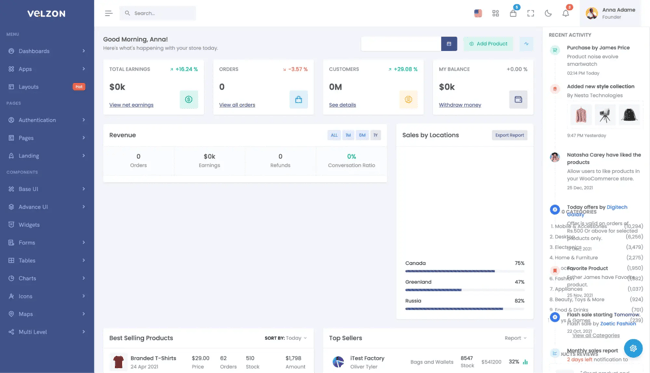The image size is (650, 373).
Task: Expand the Multi Level sidebar menu
Action: tap(47, 332)
